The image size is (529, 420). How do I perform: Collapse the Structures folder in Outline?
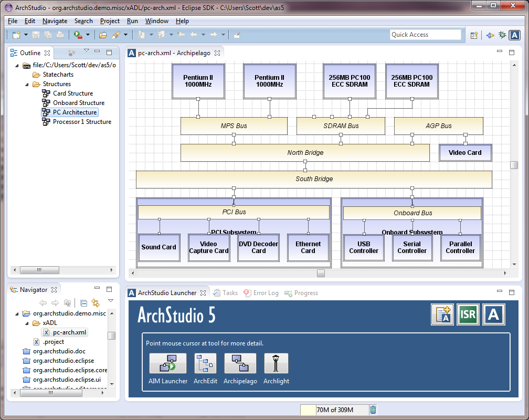coord(27,84)
